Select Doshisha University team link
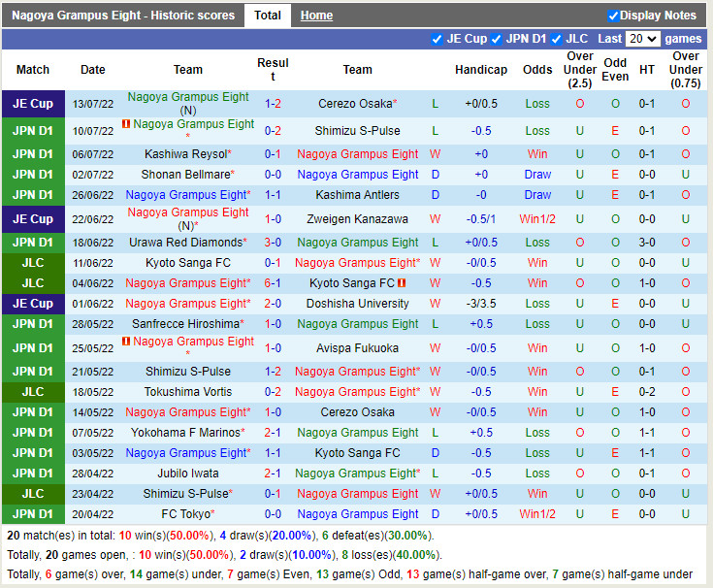Image resolution: width=713 pixels, height=588 pixels. pos(357,304)
